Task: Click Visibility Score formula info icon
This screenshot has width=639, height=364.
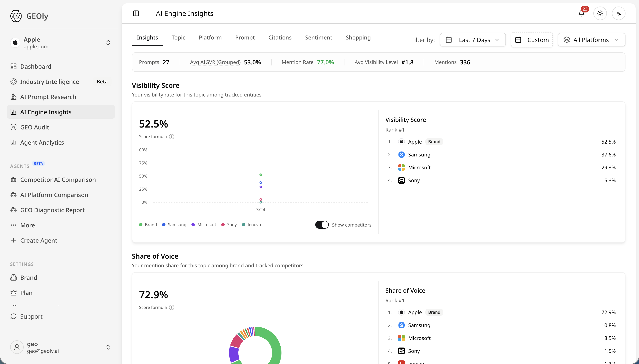Action: 172,136
